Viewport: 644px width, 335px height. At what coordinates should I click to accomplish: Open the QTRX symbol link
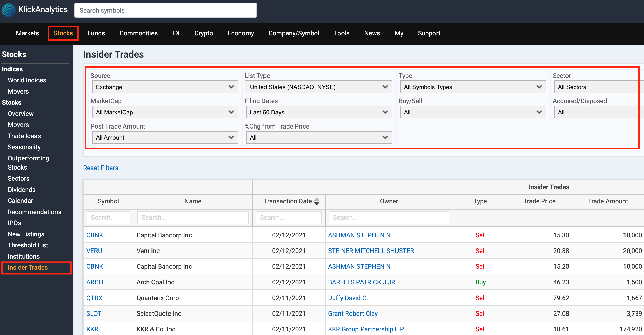pyautogui.click(x=94, y=298)
